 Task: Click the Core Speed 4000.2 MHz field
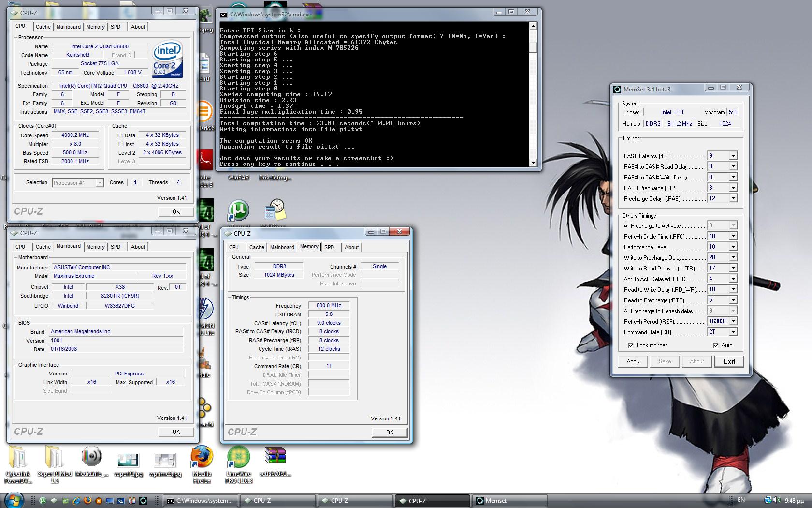pos(75,135)
